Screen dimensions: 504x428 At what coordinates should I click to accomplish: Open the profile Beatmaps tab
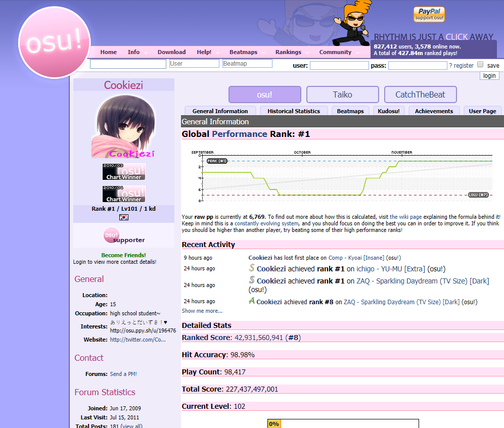coord(350,111)
